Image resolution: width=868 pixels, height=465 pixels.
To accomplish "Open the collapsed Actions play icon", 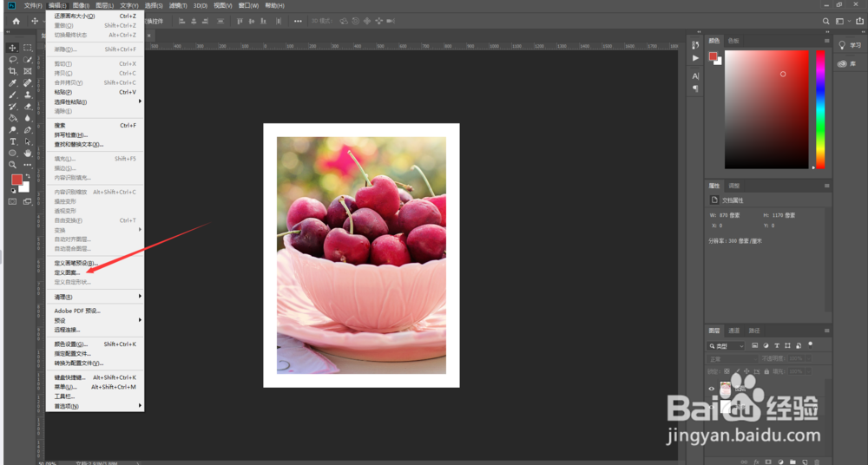I will (696, 57).
